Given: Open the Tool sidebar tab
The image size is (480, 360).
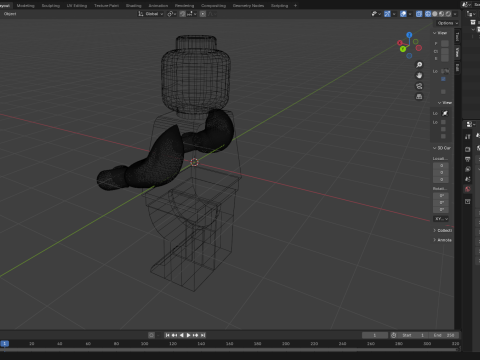Looking at the screenshot, I should pyautogui.click(x=457, y=36).
